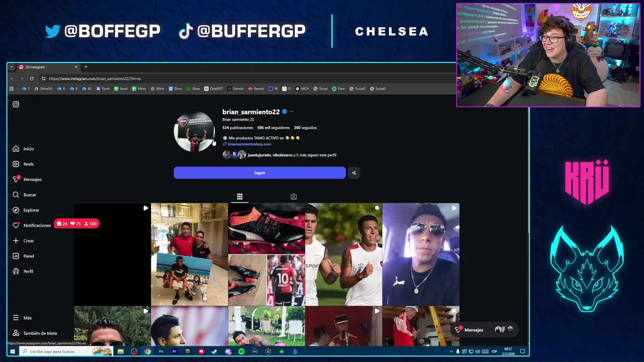Image resolution: width=644 pixels, height=362 pixels.
Task: Click the Seguir follow button
Action: tap(260, 173)
